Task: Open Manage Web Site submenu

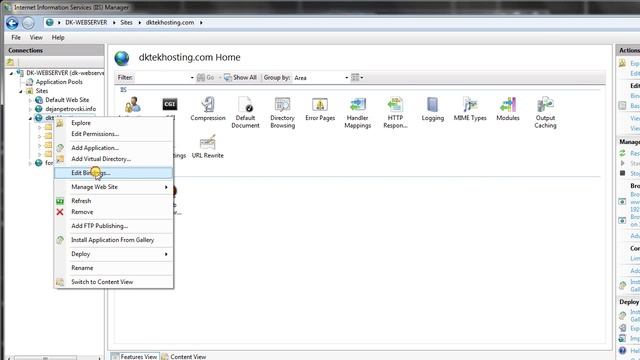Action: tap(114, 187)
